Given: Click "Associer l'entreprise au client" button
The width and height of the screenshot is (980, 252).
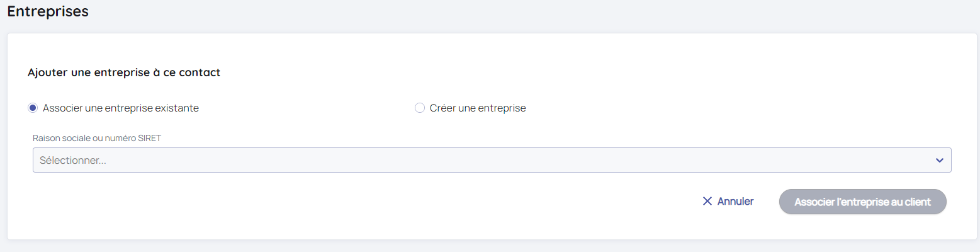Looking at the screenshot, I should click(x=862, y=202).
